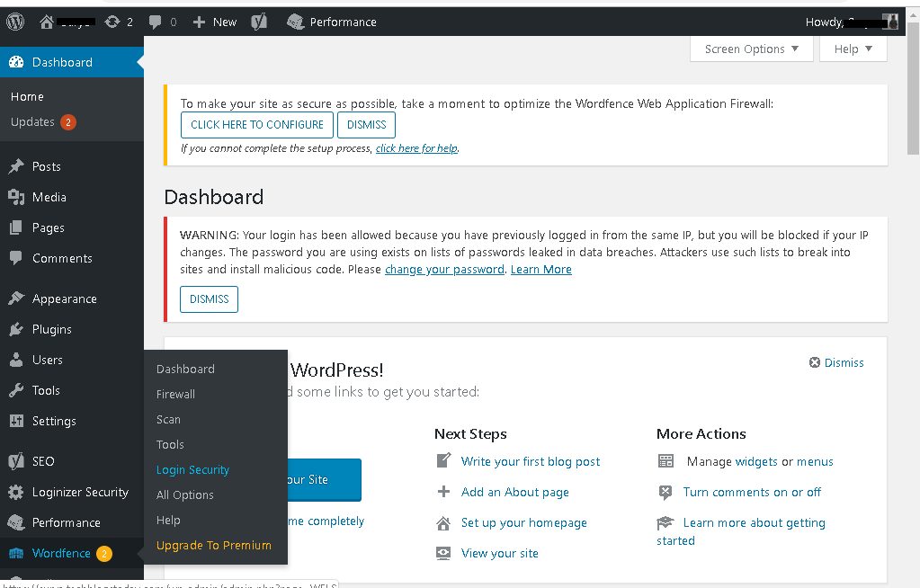Click the house icon beside Set up your homepage
The image size is (920, 588).
tap(443, 523)
